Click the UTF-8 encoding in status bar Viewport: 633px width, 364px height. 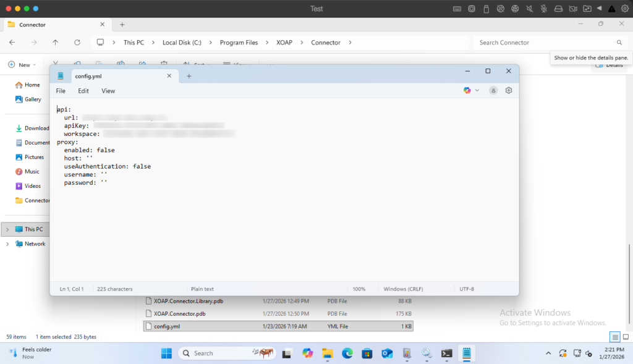(x=466, y=289)
